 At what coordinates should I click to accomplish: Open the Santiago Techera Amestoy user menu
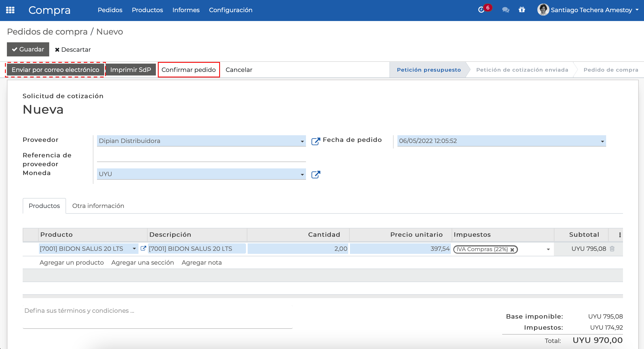pyautogui.click(x=591, y=10)
